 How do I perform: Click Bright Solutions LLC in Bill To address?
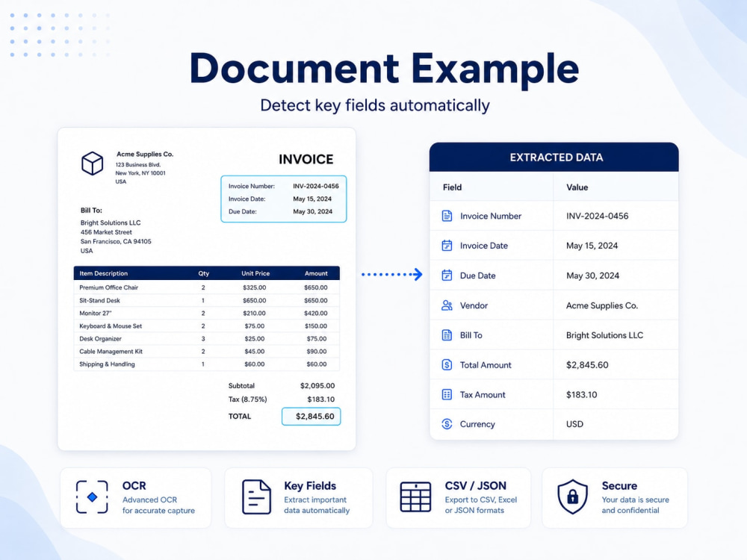point(111,223)
